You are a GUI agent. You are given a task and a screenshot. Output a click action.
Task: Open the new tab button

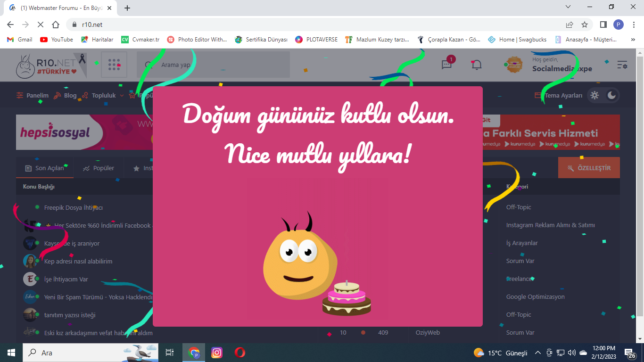(127, 8)
